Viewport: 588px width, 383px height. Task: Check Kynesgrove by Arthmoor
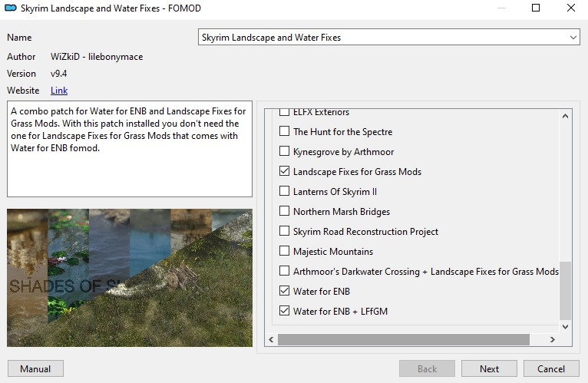284,150
